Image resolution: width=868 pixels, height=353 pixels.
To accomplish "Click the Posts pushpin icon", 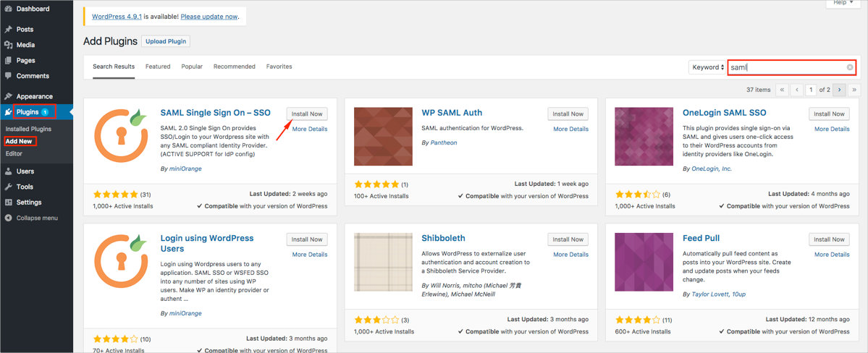I will pyautogui.click(x=9, y=30).
